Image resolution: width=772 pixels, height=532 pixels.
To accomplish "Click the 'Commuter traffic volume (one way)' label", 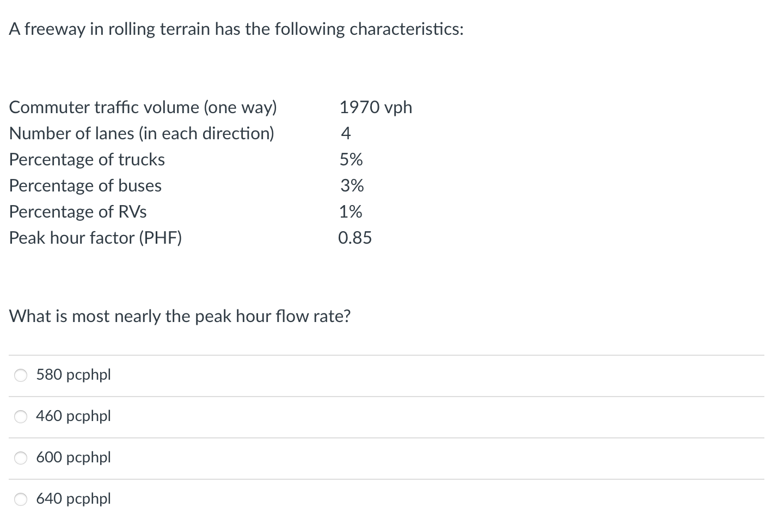I will tap(143, 108).
